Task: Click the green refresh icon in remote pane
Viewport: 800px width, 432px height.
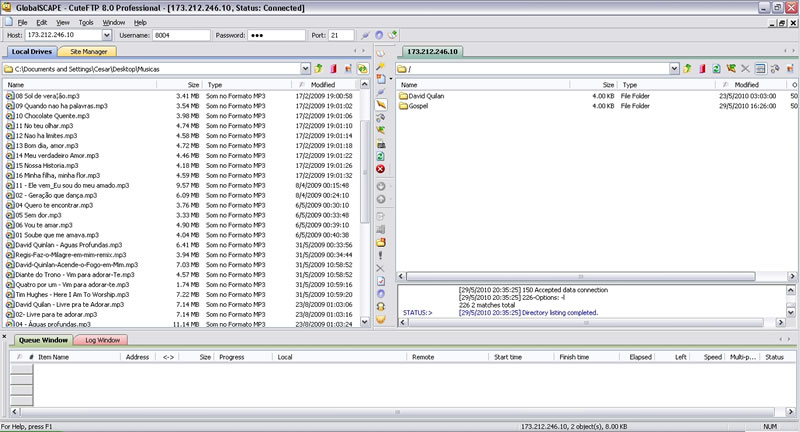Action: pos(717,69)
